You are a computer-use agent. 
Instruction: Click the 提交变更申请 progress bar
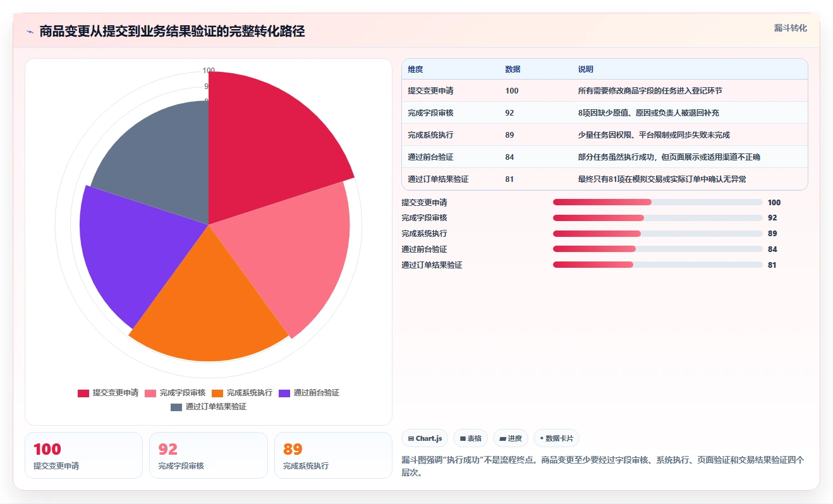[657, 202]
